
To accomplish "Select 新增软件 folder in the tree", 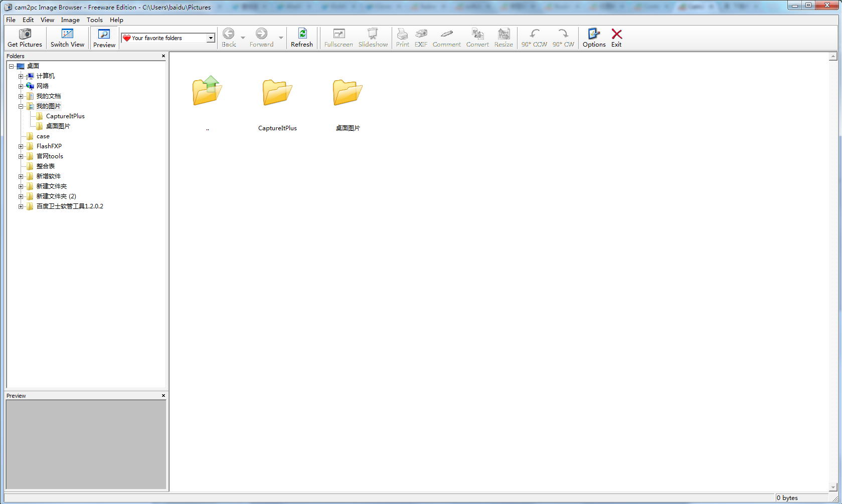I will coord(49,176).
